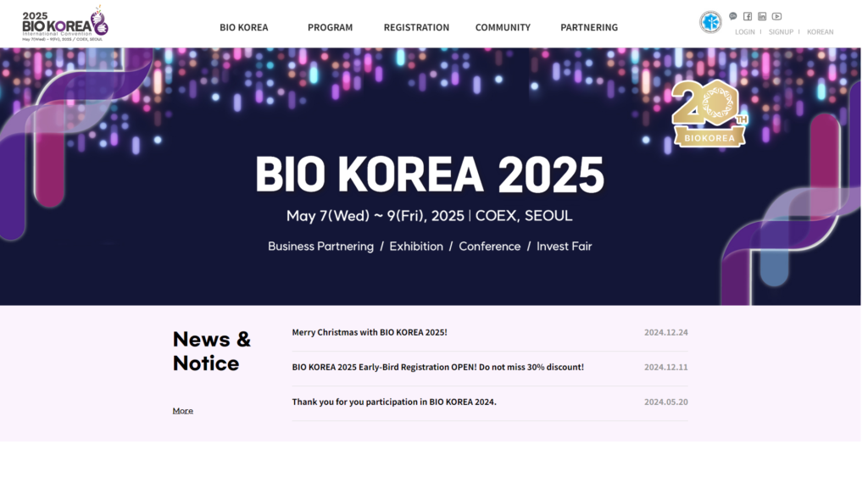Image resolution: width=868 pixels, height=488 pixels.
Task: Click the gold 20th BIOKOREA anniversary badge
Action: (709, 114)
